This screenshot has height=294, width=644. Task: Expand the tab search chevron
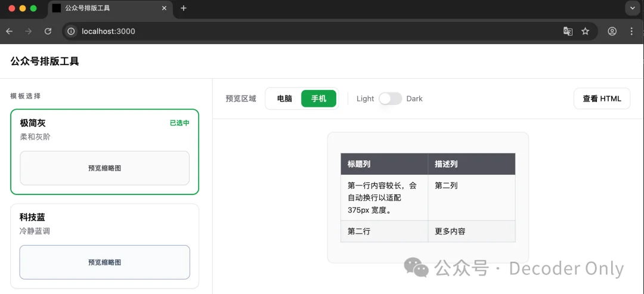[633, 8]
